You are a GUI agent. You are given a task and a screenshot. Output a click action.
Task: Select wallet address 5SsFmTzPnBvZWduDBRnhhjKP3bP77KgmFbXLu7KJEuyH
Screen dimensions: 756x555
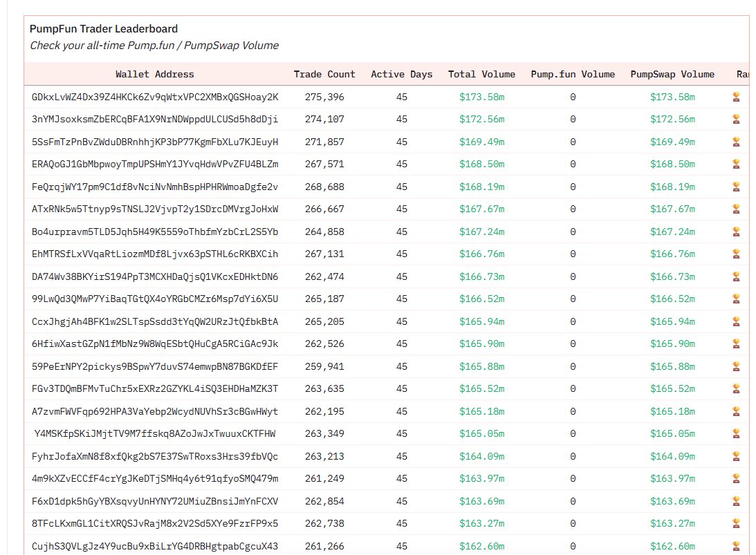pyautogui.click(x=155, y=142)
